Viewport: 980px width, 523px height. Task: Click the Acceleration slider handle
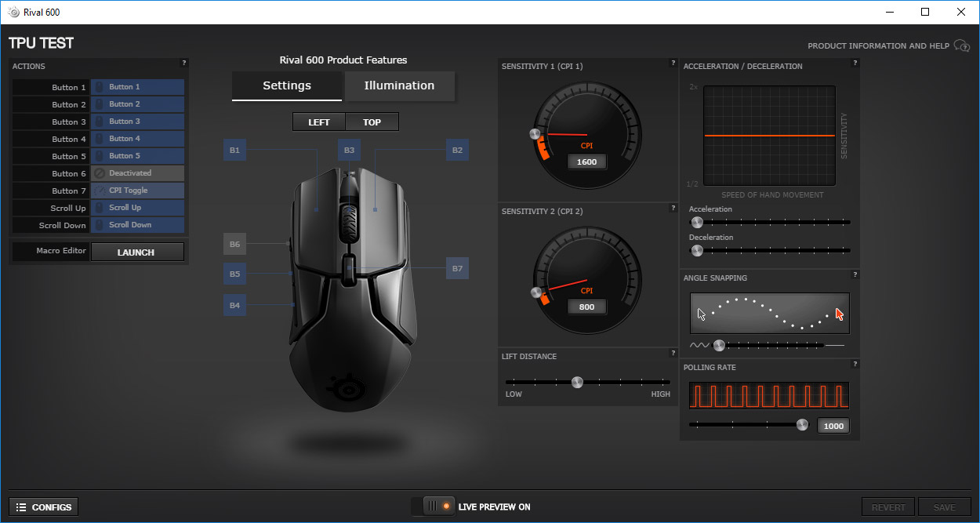tap(697, 223)
